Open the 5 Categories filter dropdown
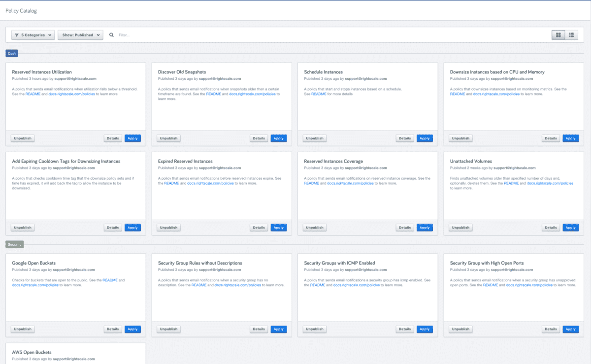Screen dimensions: 591x364 [x=33, y=35]
